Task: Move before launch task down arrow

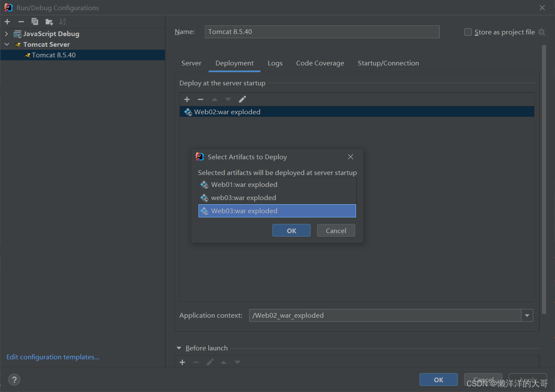Action: pos(238,362)
